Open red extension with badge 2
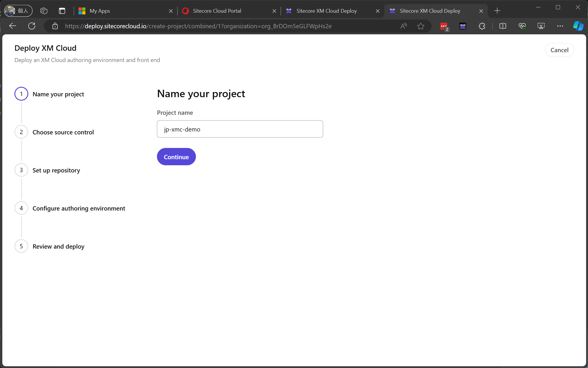This screenshot has height=368, width=588. coord(444,27)
